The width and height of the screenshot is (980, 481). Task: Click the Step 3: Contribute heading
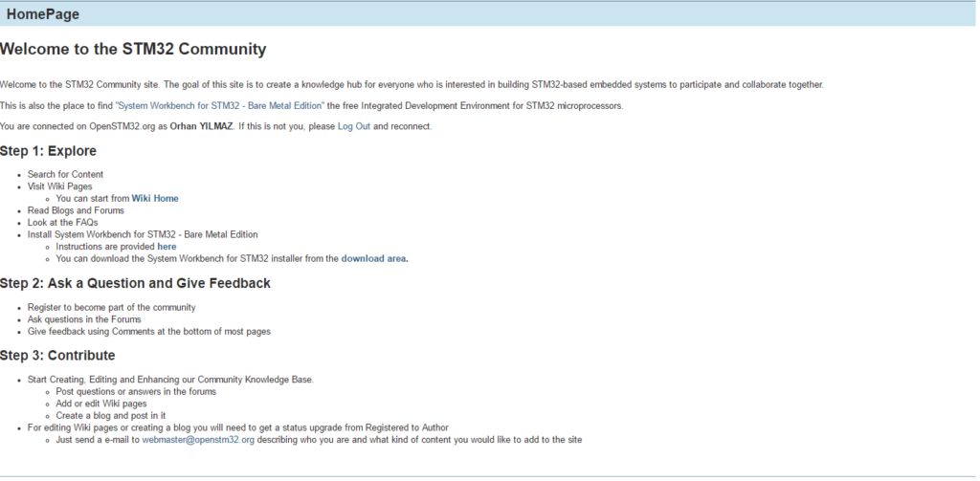point(57,356)
